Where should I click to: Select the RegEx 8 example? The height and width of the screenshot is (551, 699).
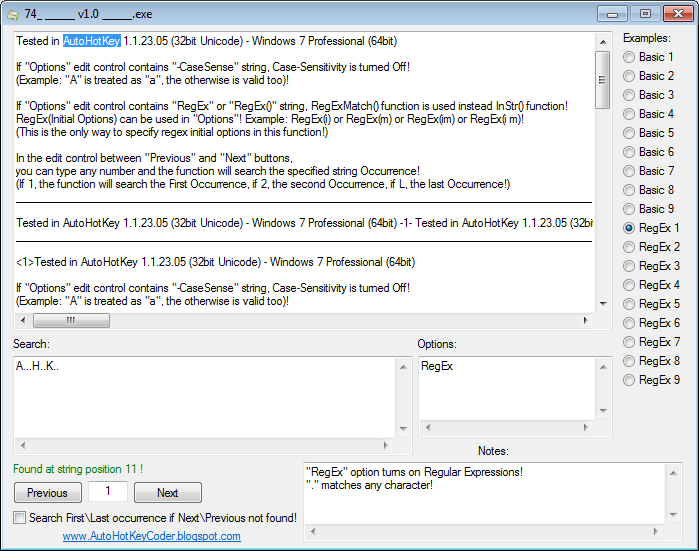(651, 361)
